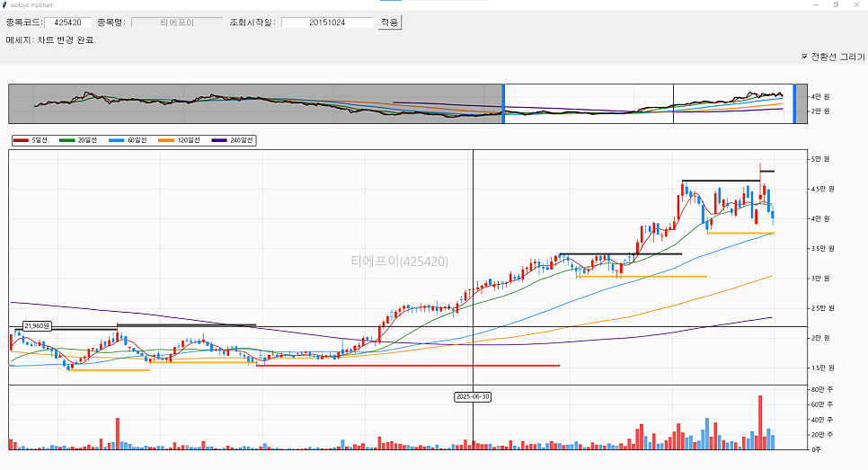Click the tallest red volume bar
The width and height of the screenshot is (868, 470).
(760, 422)
